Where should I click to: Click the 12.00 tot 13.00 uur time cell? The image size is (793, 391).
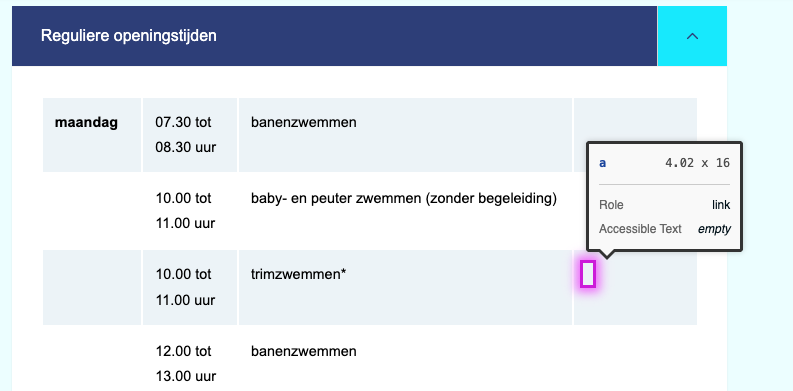[190, 363]
